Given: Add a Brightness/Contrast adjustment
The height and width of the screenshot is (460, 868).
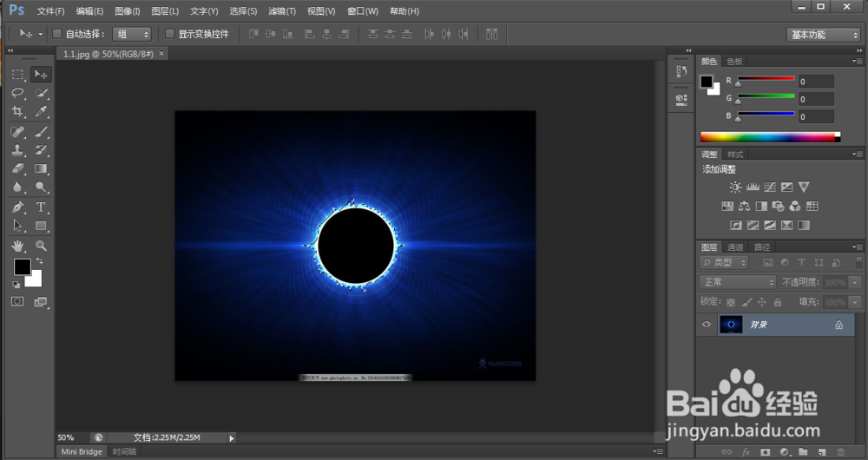Looking at the screenshot, I should click(x=736, y=187).
